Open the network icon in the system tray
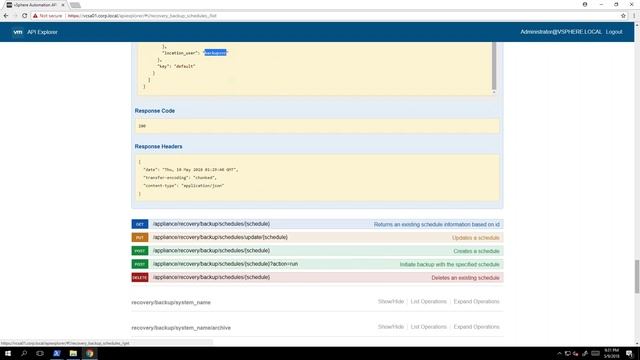The width and height of the screenshot is (640, 360). pyautogui.click(x=568, y=353)
